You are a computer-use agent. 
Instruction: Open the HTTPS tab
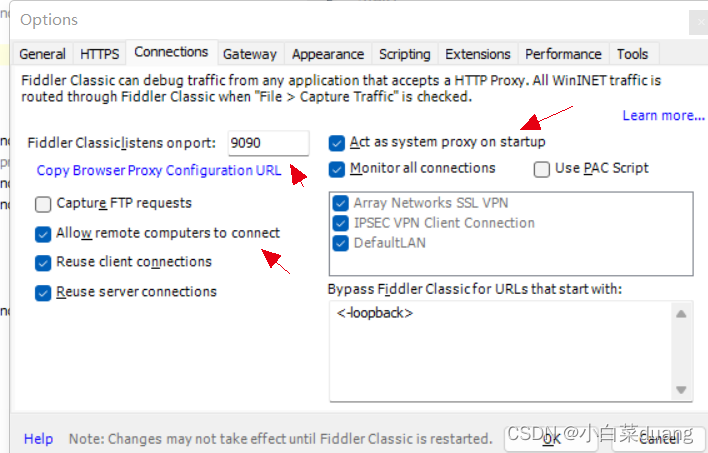(x=99, y=54)
